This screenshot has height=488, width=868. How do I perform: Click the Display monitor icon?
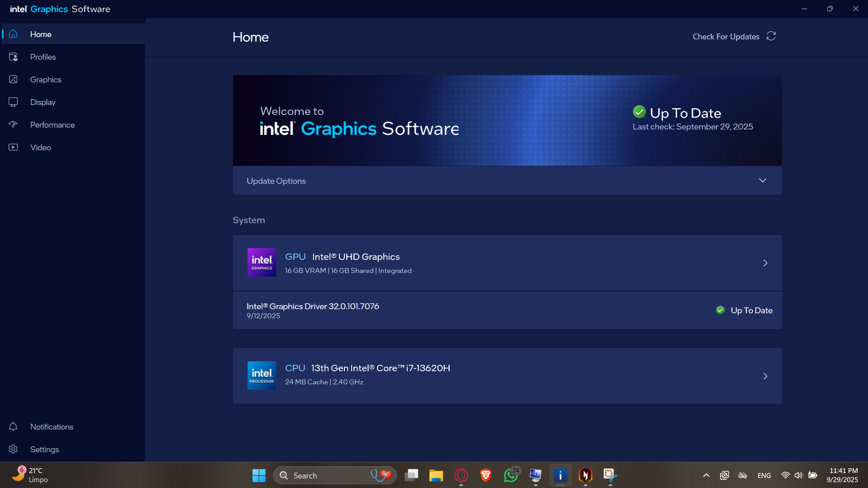coord(13,102)
